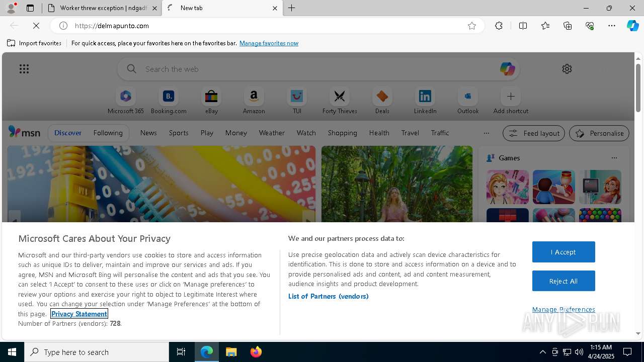Switch to the Following feed tab

pyautogui.click(x=108, y=133)
